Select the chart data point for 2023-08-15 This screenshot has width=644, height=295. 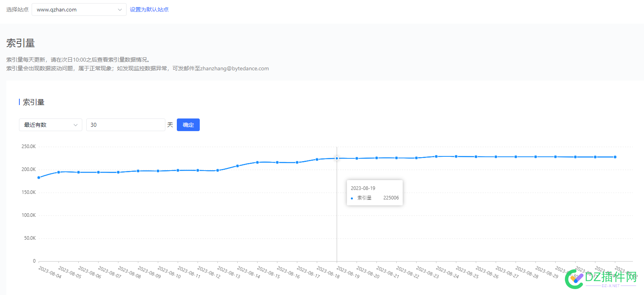pyautogui.click(x=257, y=162)
